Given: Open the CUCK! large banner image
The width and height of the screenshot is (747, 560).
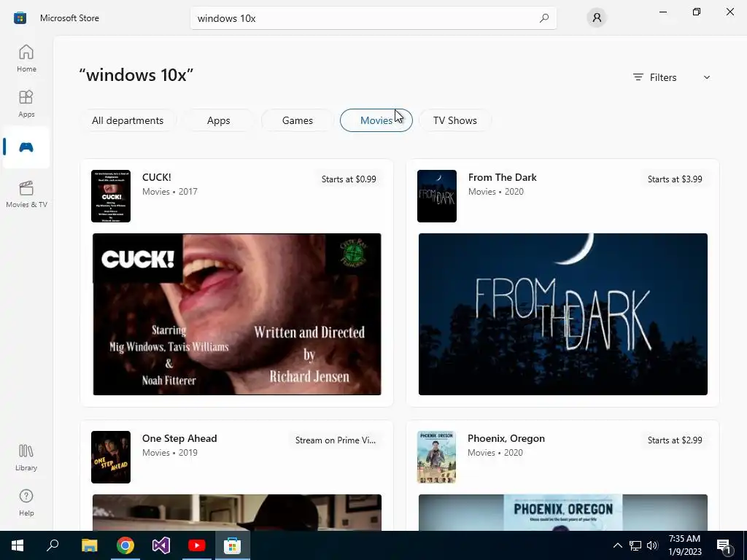Looking at the screenshot, I should pos(237,314).
